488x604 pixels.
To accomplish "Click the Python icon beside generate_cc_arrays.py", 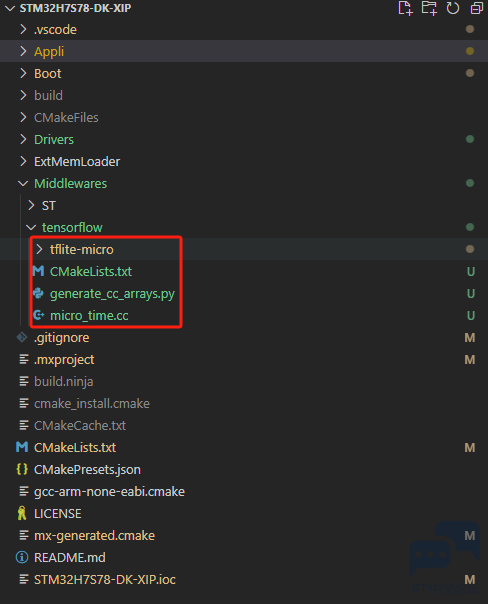I will point(38,294).
